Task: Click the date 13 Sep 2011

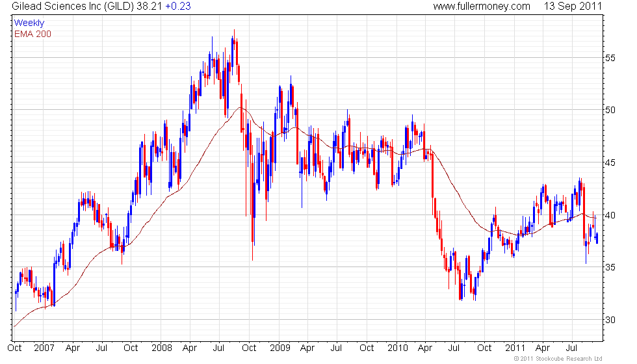Action: [573, 6]
